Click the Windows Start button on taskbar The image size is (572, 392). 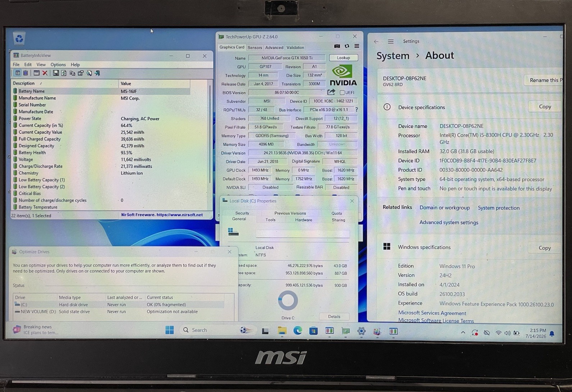[170, 330]
